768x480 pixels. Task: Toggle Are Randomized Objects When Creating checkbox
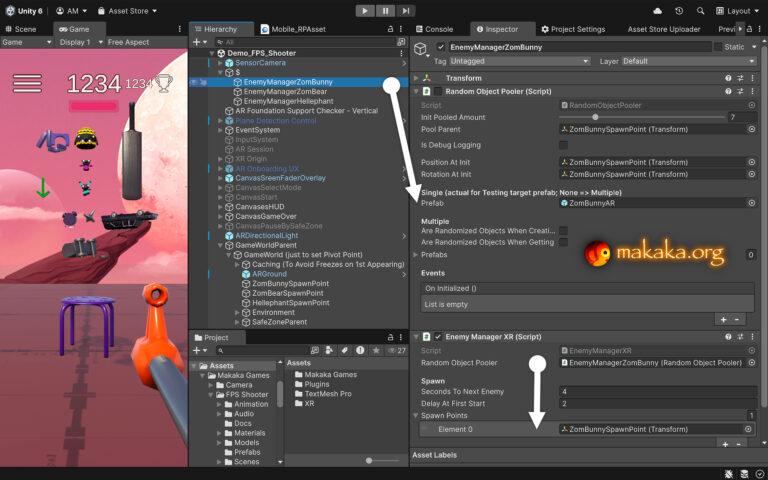[563, 230]
